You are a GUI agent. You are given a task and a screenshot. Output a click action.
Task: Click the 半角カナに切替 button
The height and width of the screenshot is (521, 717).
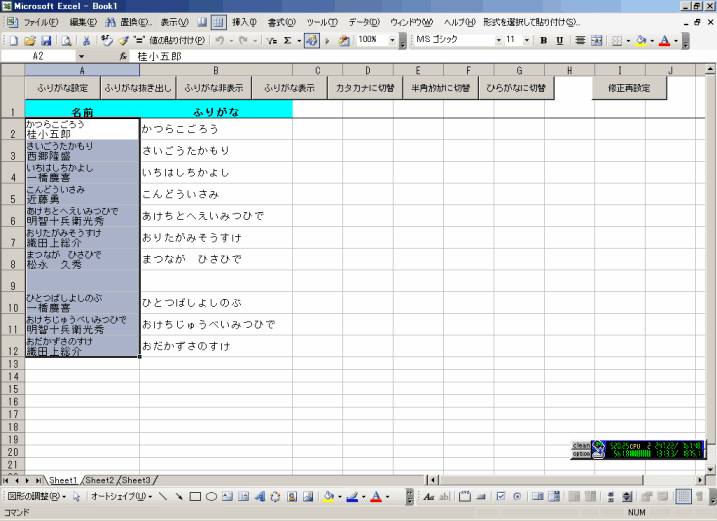click(440, 88)
